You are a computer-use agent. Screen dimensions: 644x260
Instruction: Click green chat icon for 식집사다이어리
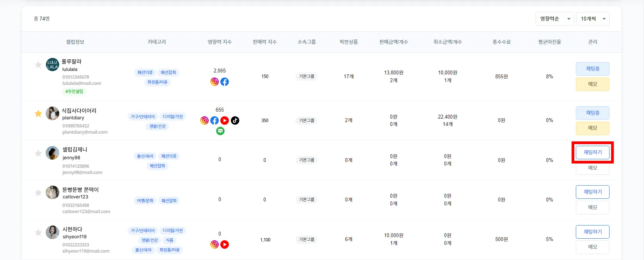[x=220, y=131]
